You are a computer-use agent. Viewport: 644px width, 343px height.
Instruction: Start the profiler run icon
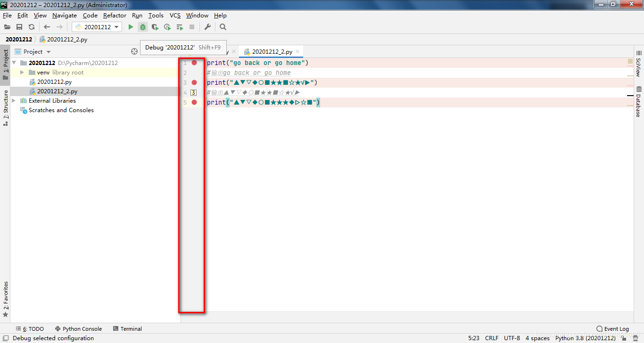tap(167, 27)
